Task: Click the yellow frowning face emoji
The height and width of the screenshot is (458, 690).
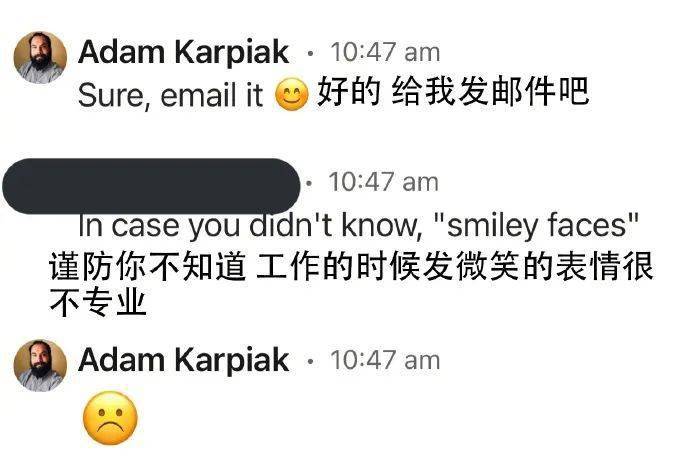Action: click(110, 418)
